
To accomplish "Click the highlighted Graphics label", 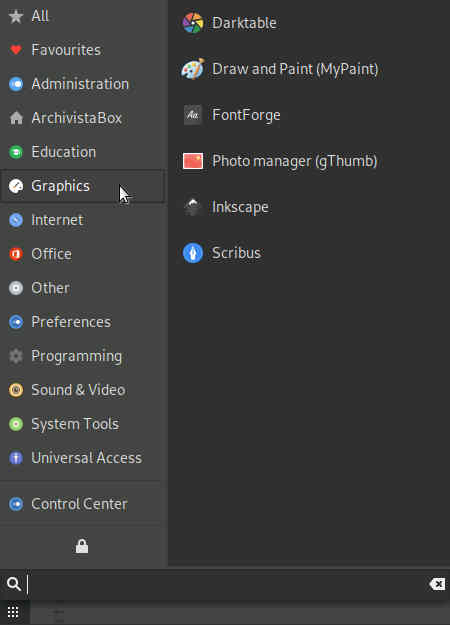I will pyautogui.click(x=61, y=186).
